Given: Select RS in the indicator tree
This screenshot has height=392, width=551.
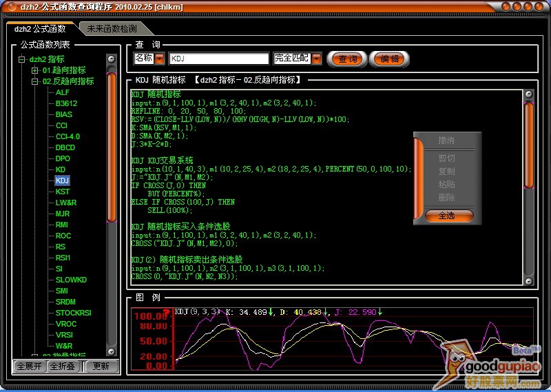Looking at the screenshot, I should (x=61, y=247).
